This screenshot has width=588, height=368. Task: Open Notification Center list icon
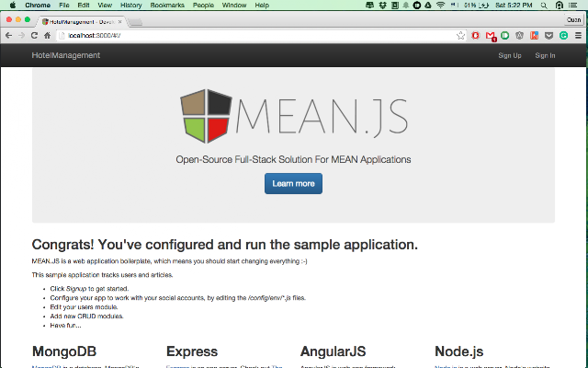point(573,6)
